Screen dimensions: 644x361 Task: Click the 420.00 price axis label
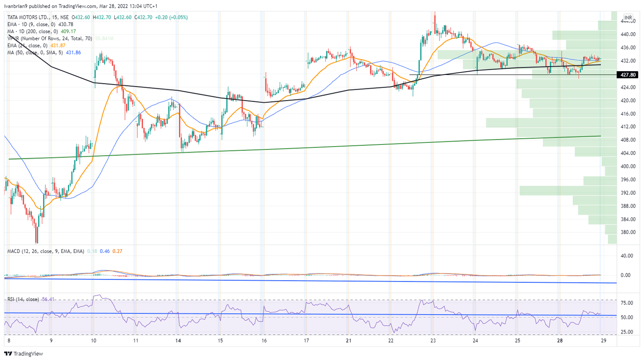pos(628,101)
